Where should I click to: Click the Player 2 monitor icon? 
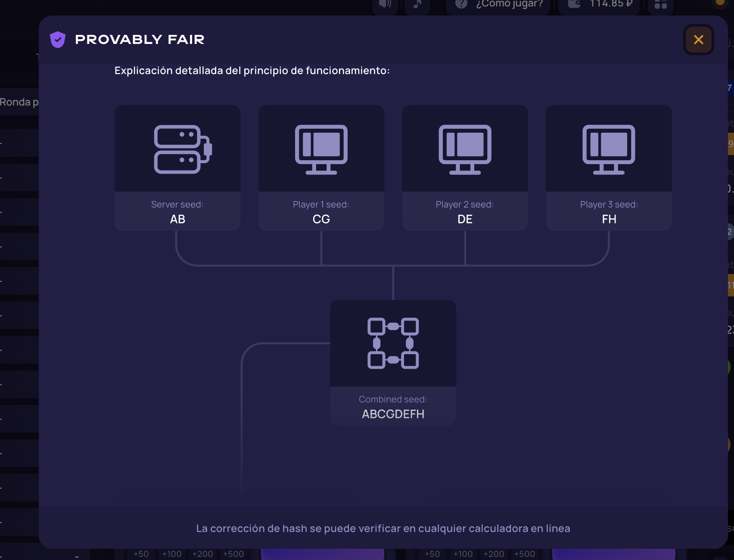coord(465,149)
